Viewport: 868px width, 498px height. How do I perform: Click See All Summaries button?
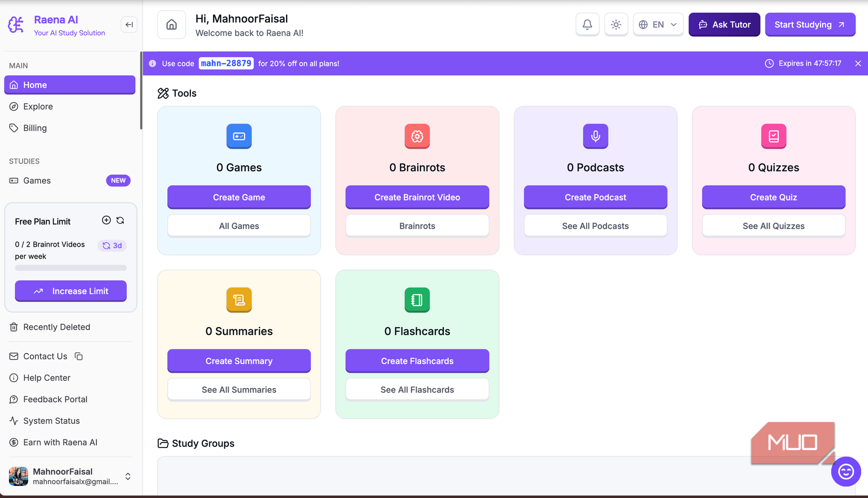239,390
